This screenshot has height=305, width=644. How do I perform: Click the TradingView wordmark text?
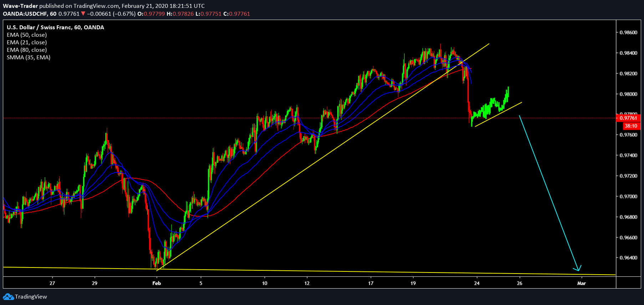(31, 297)
